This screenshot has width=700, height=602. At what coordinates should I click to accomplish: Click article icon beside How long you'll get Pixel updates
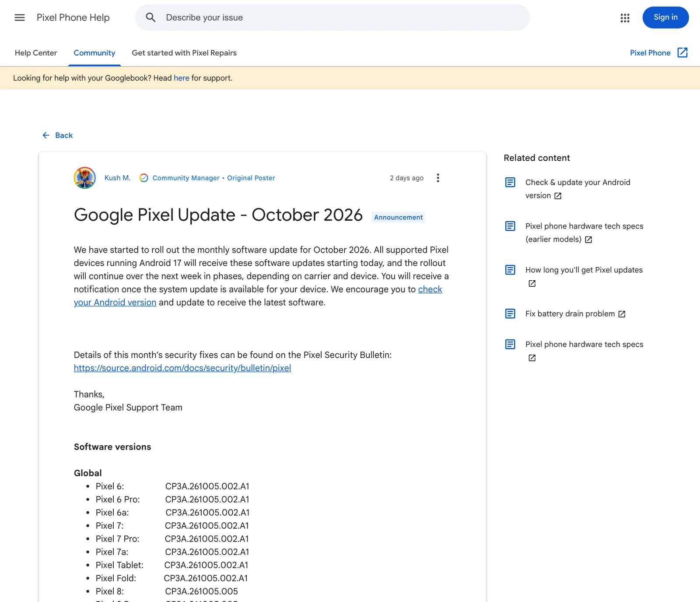[x=510, y=270]
